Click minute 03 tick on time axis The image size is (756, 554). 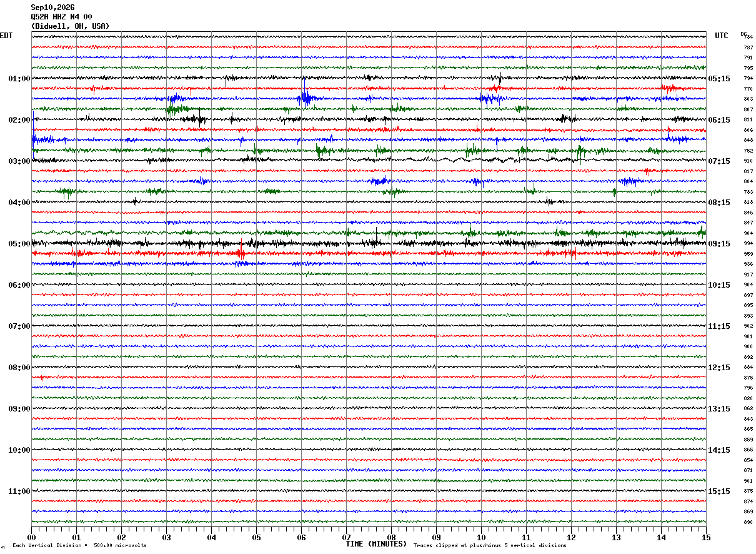tap(166, 537)
